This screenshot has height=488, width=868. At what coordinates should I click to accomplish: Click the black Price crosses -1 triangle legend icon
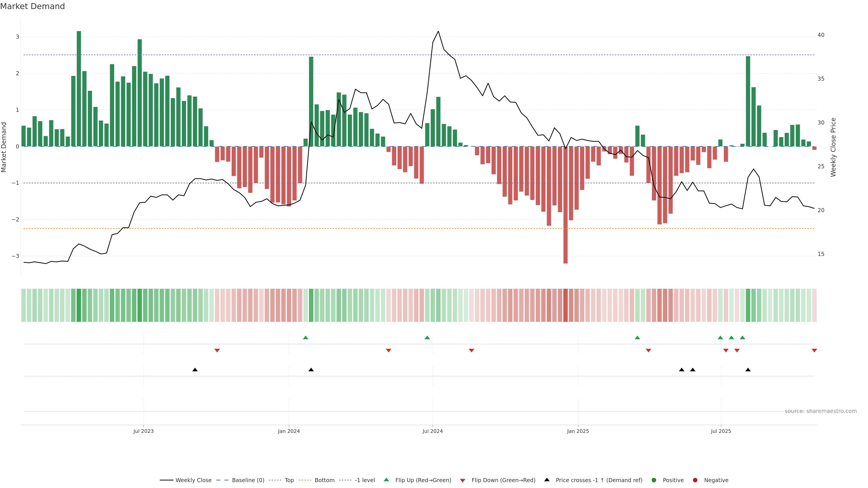(547, 480)
